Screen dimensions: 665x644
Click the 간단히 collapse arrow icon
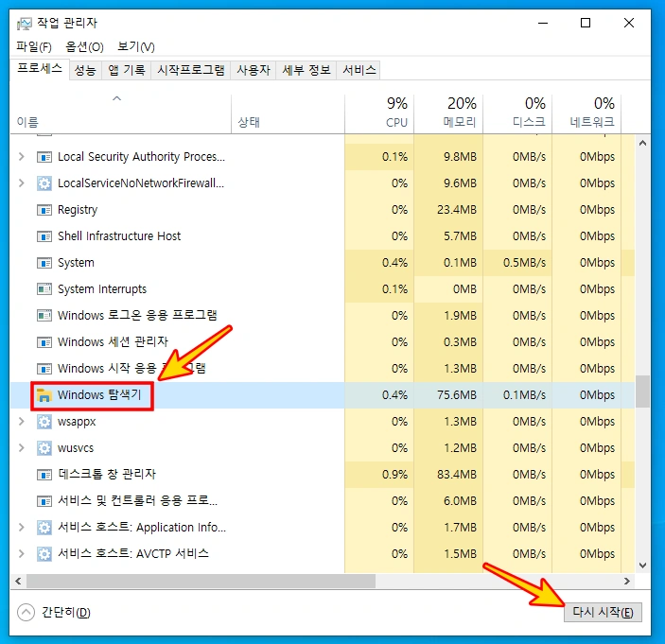coord(26,612)
